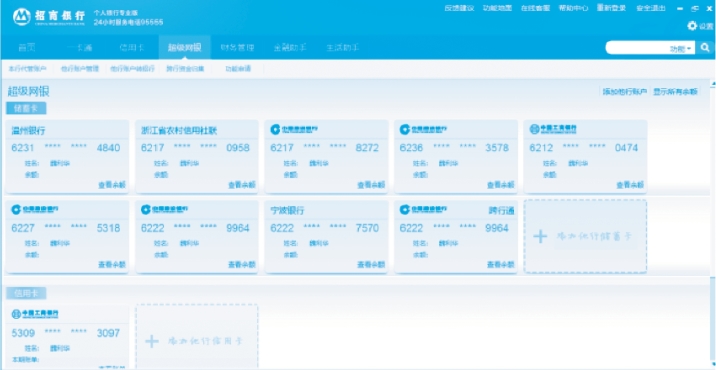
Task: Click 安全退出 to exit safely
Action: point(651,8)
